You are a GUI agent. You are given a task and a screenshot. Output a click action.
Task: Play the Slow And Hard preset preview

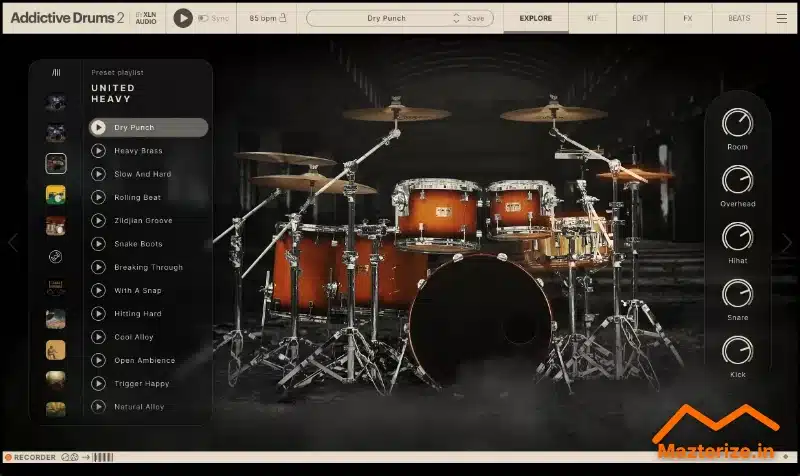pyautogui.click(x=98, y=174)
